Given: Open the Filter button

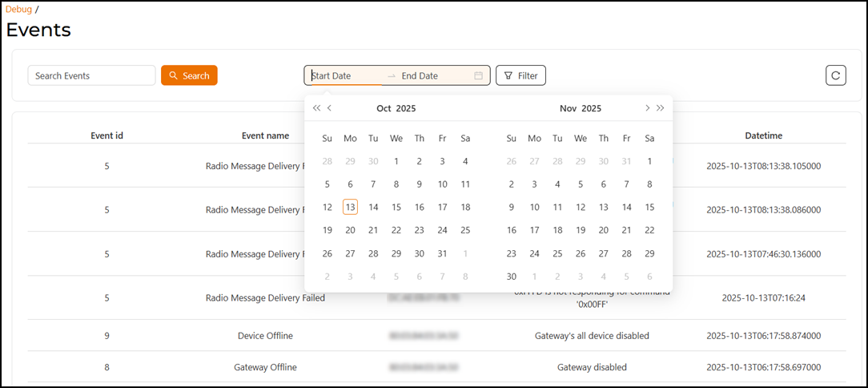Looking at the screenshot, I should coord(521,75).
